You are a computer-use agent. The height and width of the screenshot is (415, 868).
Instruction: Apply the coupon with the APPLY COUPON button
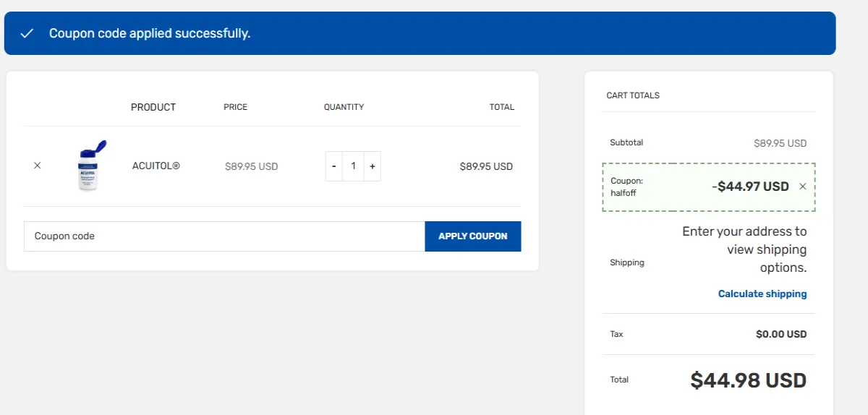tap(473, 236)
